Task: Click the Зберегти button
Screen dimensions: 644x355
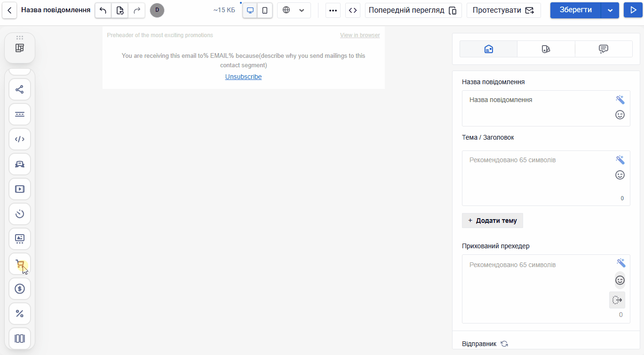Action: [x=575, y=10]
